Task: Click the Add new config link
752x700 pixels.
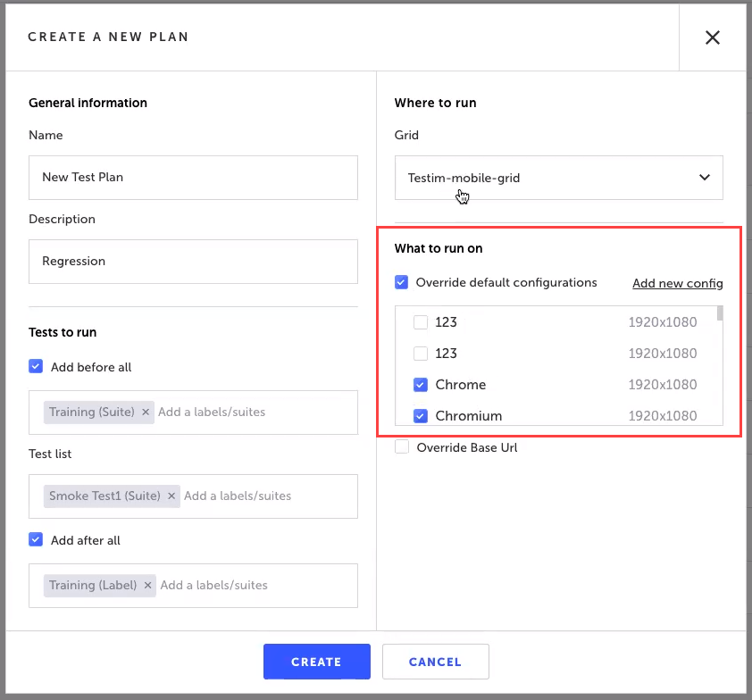Action: tap(677, 283)
